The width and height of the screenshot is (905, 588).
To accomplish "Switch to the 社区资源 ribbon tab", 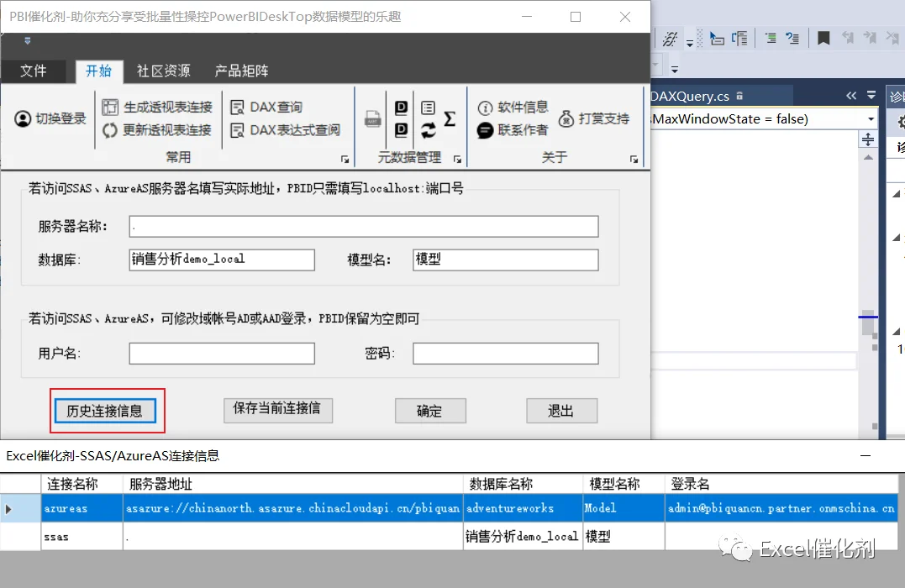I will point(163,71).
